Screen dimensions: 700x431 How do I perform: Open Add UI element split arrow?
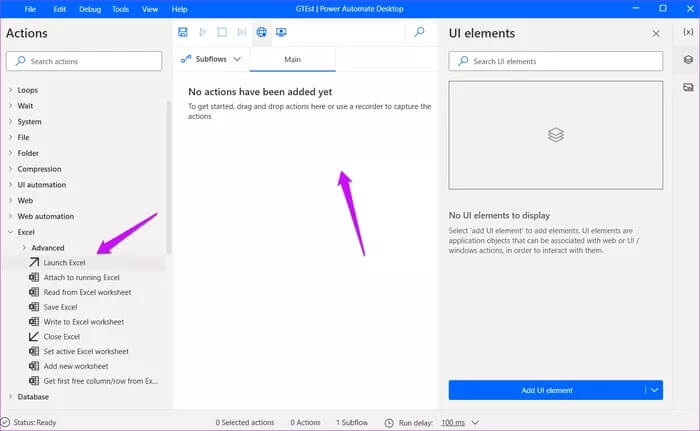coord(654,390)
